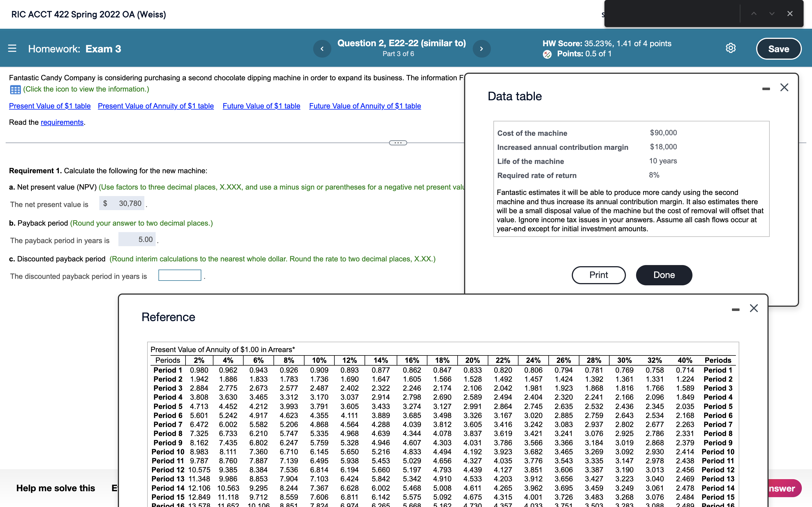812x507 pixels.
Task: Go to the previous question arrow
Action: click(x=322, y=49)
